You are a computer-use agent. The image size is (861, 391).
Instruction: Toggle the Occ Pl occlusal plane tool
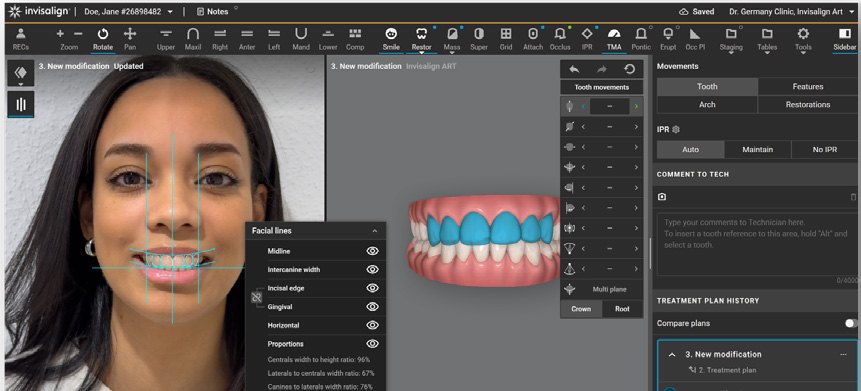click(x=695, y=39)
